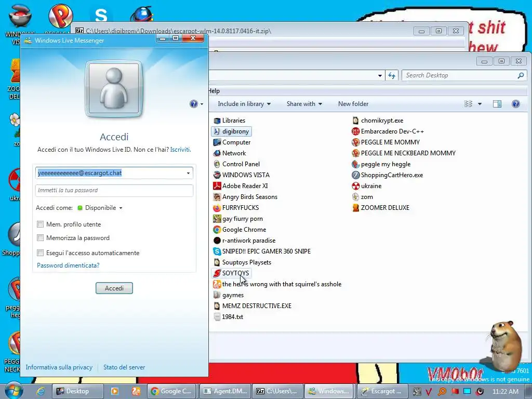Screen dimensions: 532x399
Task: Open Include in library dropdown
Action: coord(244,104)
